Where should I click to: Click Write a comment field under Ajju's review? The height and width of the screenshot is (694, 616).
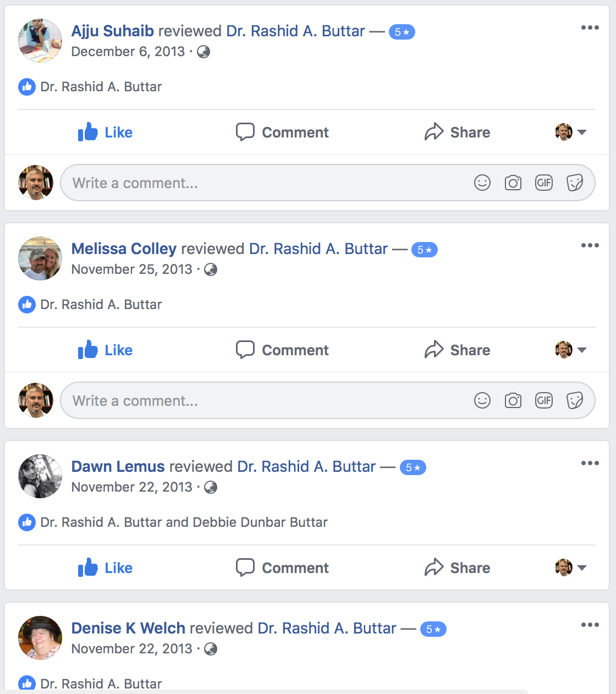(x=327, y=183)
